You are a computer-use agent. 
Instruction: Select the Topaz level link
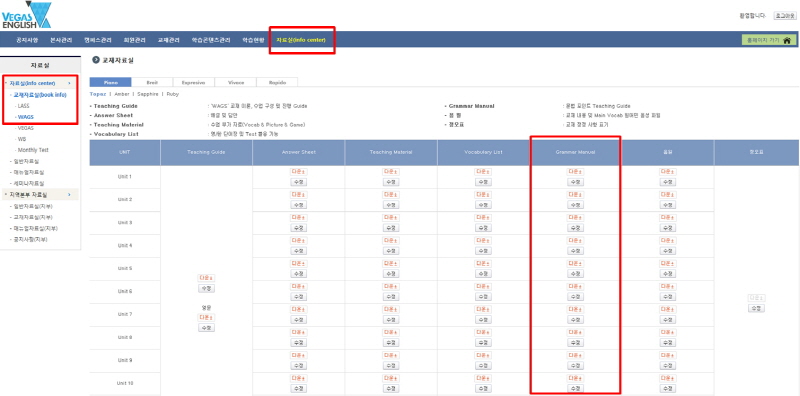[x=97, y=94]
